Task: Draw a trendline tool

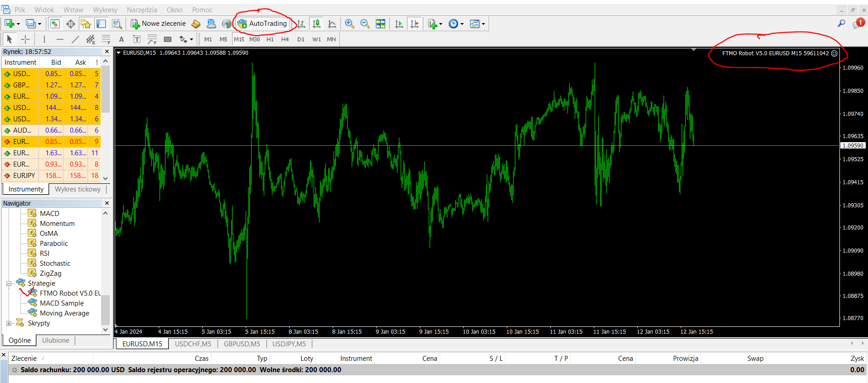Action: 75,39
